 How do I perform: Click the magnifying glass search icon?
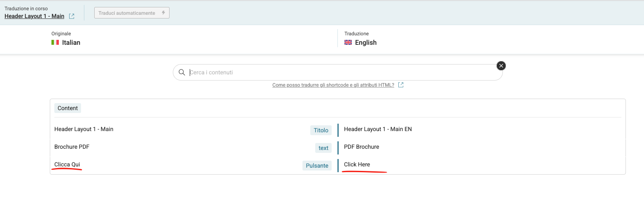point(182,72)
